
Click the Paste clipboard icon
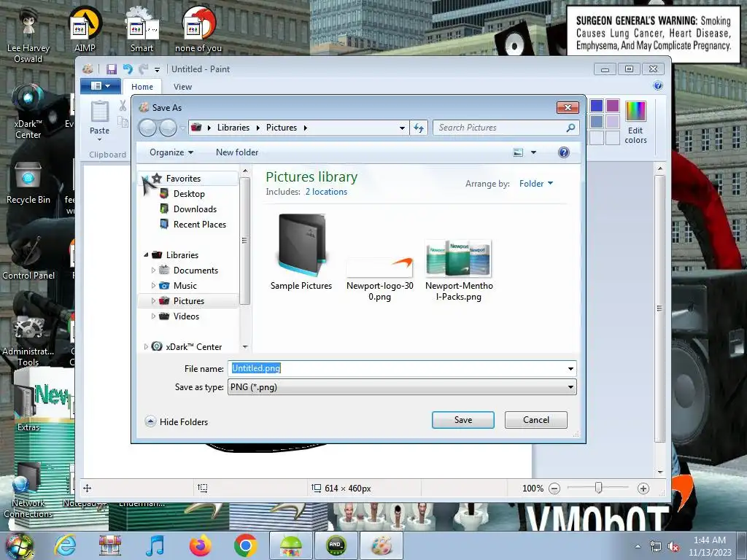coord(99,112)
